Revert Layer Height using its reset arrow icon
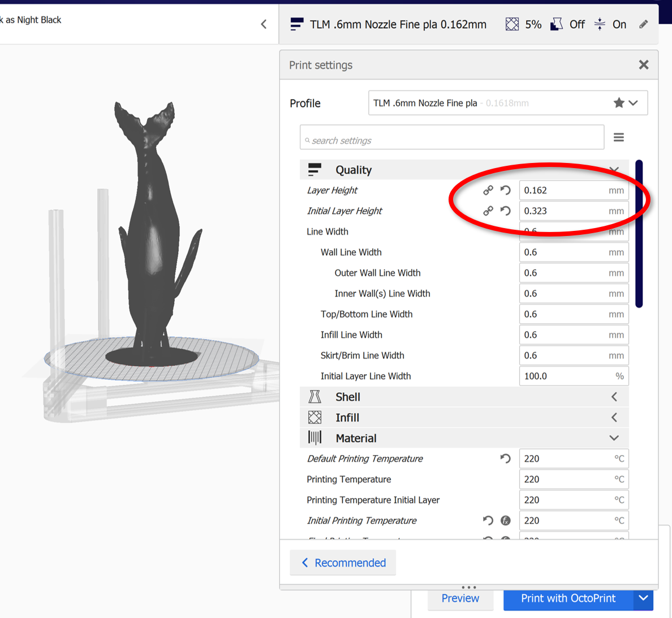Screen dimensions: 672x618 pos(505,190)
